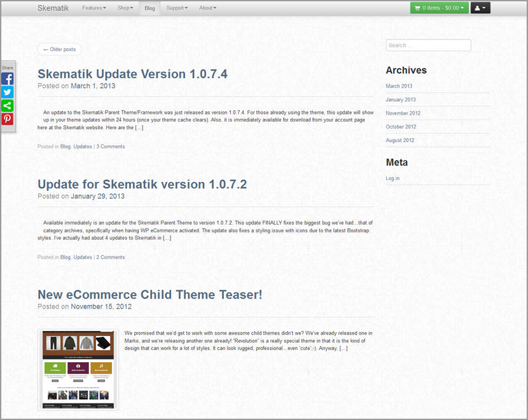Open the eCommerce child theme thumbnail

78,370
